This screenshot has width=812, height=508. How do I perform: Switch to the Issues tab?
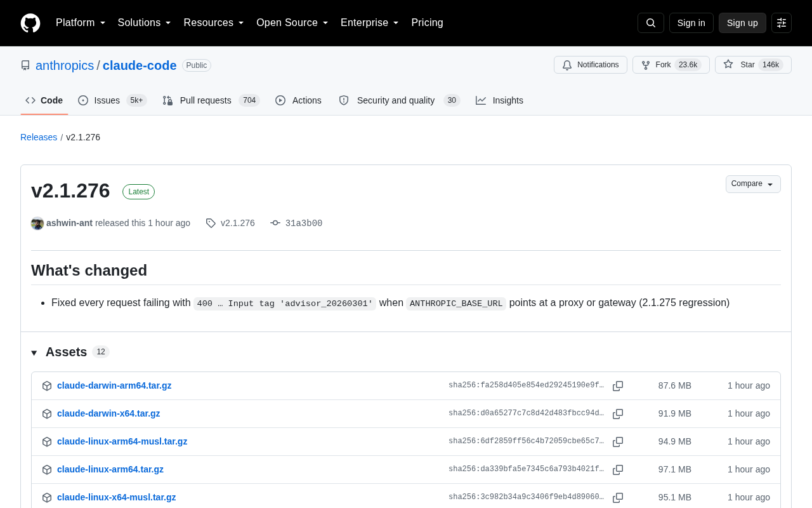click(x=112, y=100)
